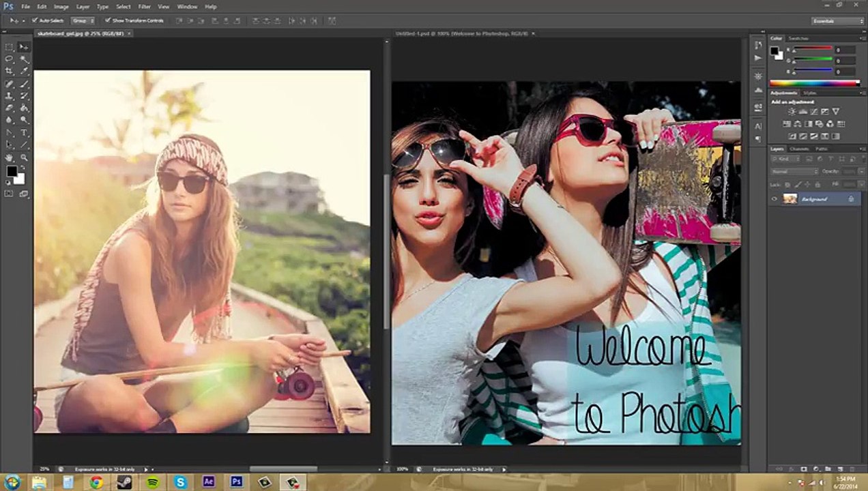Swap foreground and background colors
868x491 pixels.
tap(23, 167)
